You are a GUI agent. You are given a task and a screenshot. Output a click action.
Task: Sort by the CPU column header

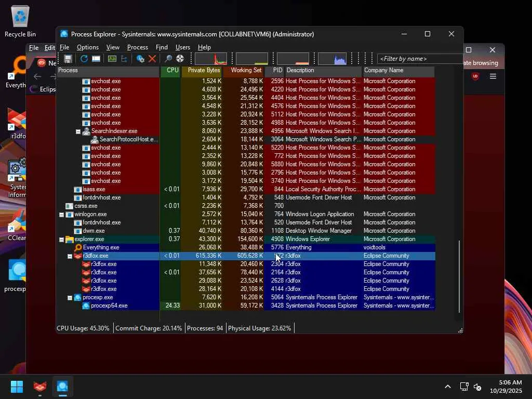170,70
